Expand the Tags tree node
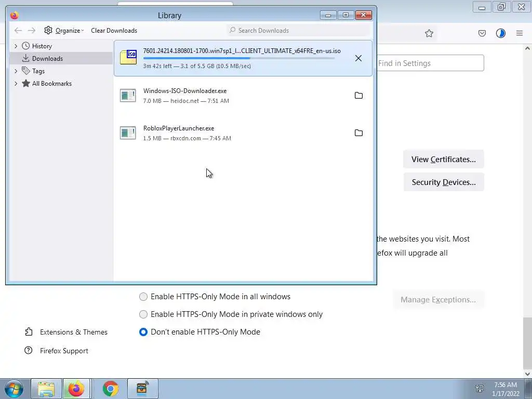532x399 pixels. pos(16,71)
